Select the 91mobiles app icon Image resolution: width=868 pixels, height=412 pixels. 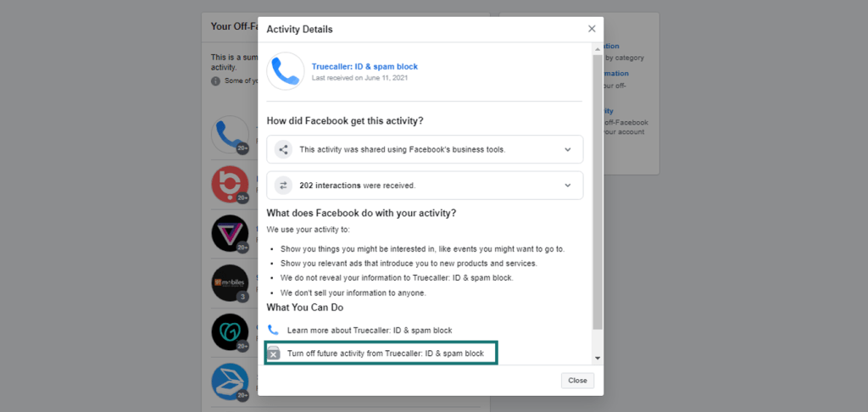231,283
